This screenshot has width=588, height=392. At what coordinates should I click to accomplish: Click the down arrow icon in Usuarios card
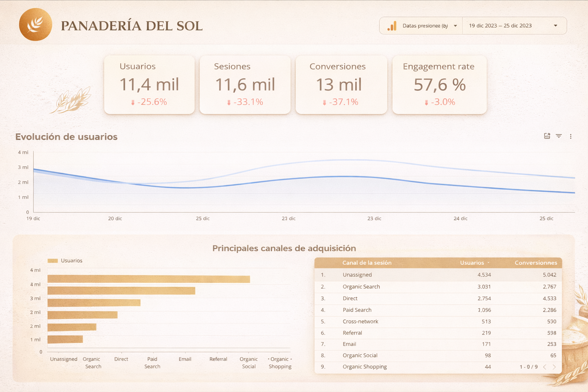(133, 102)
